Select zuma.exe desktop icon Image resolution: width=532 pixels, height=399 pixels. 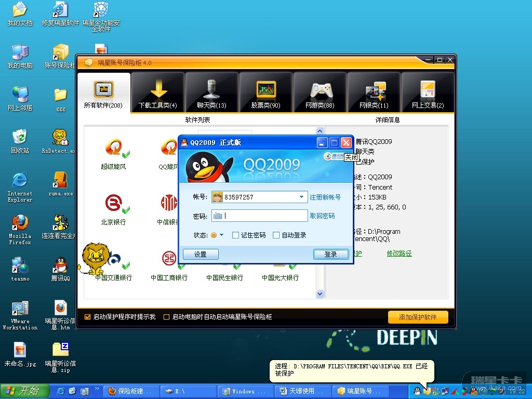[x=60, y=184]
